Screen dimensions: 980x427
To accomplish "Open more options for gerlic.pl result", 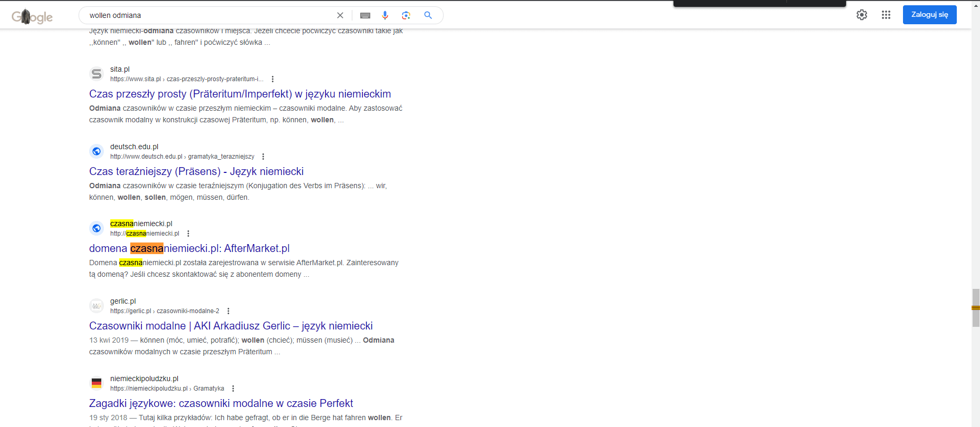I will [228, 311].
